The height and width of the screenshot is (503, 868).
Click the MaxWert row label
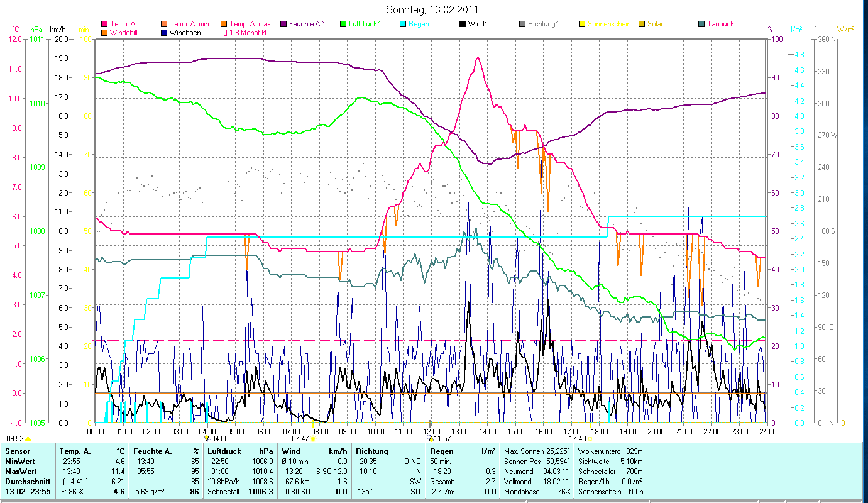pyautogui.click(x=21, y=471)
